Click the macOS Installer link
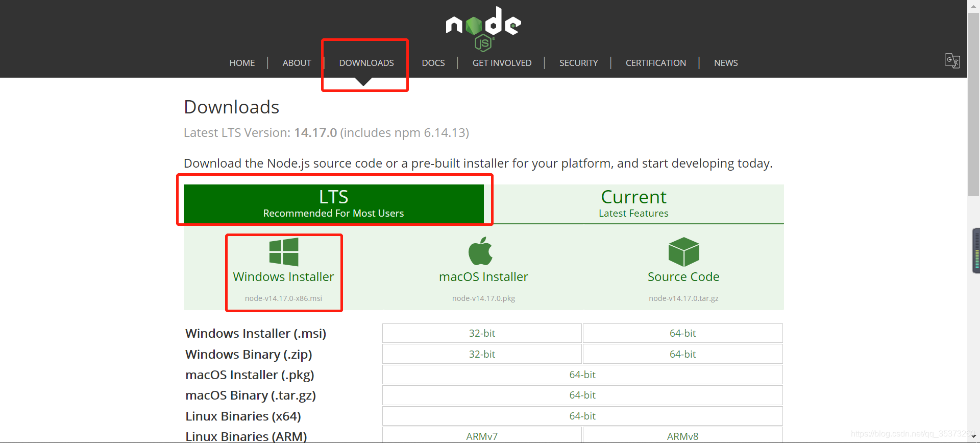This screenshot has width=980, height=443. (483, 277)
